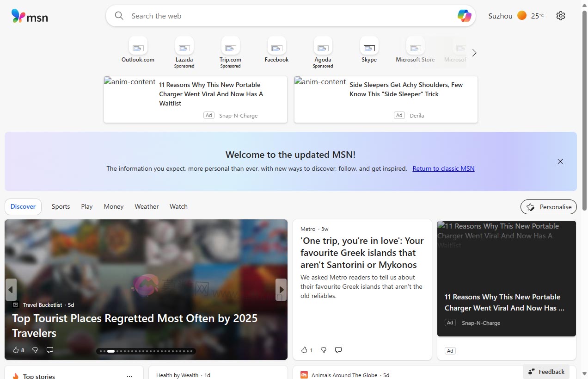This screenshot has height=379, width=588.
Task: Open Copilot from the search bar
Action: pyautogui.click(x=464, y=16)
